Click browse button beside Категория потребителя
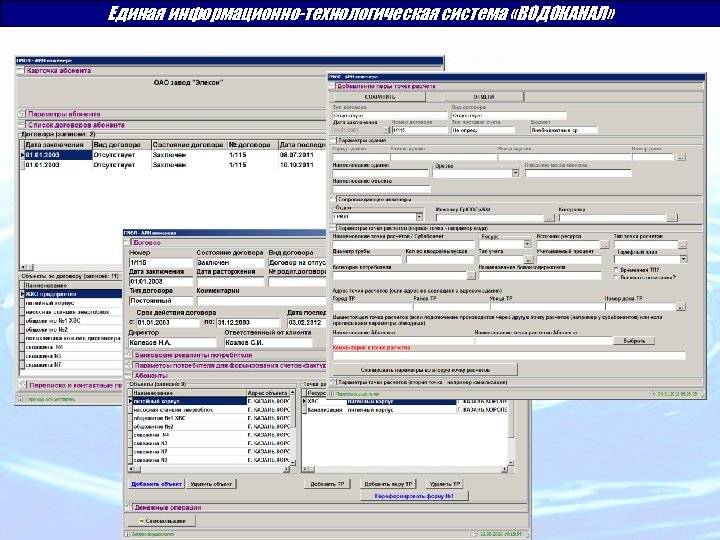This screenshot has width=720, height=540. click(472, 276)
